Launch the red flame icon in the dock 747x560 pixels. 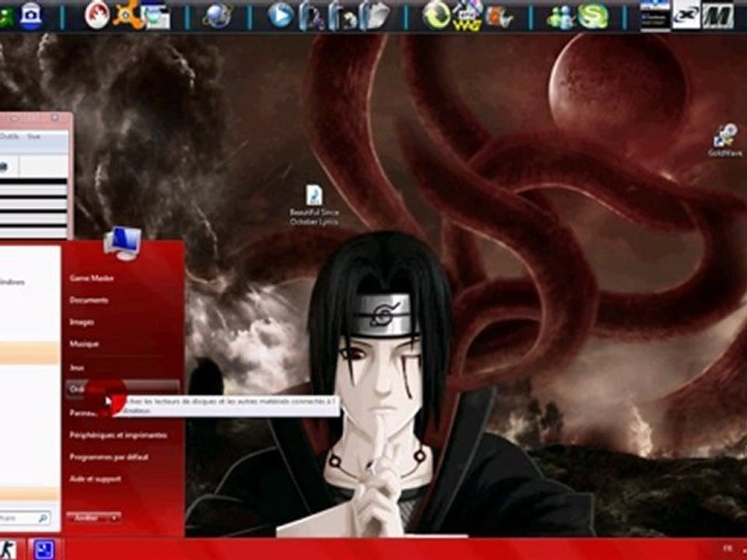coord(96,16)
